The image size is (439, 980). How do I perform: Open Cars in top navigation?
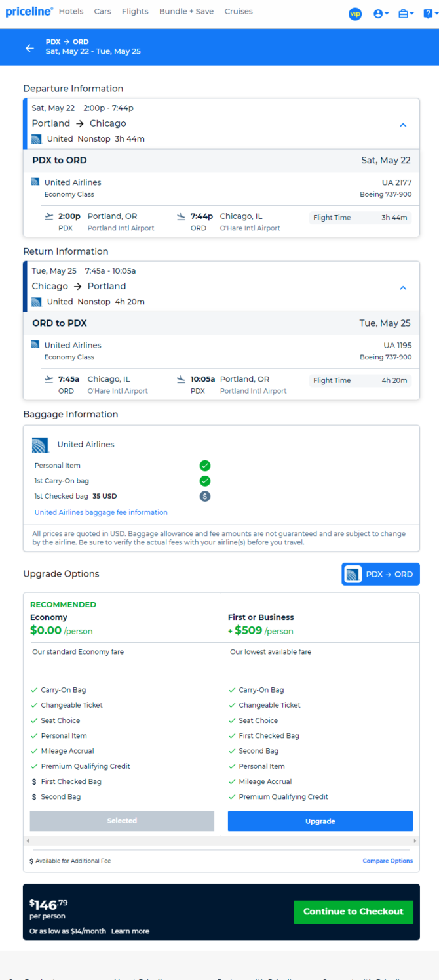[102, 12]
